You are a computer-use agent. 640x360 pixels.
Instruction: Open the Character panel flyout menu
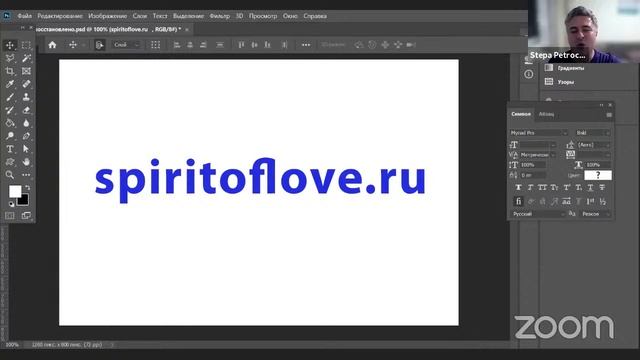pyautogui.click(x=609, y=115)
